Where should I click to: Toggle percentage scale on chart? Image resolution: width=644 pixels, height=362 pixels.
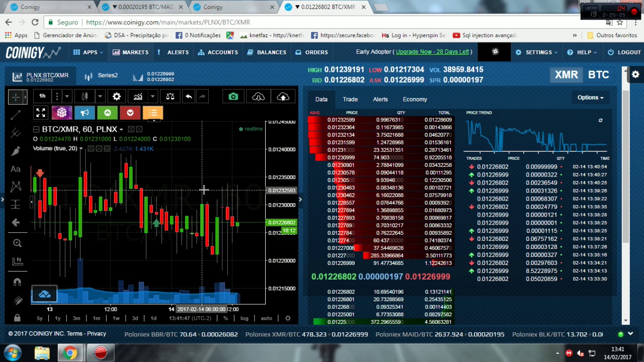pyautogui.click(x=225, y=318)
